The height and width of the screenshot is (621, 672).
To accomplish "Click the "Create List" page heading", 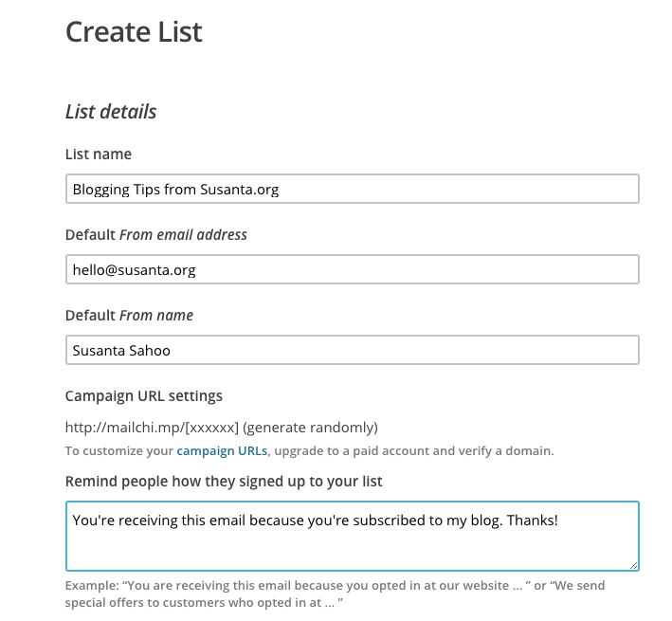I will pyautogui.click(x=134, y=32).
